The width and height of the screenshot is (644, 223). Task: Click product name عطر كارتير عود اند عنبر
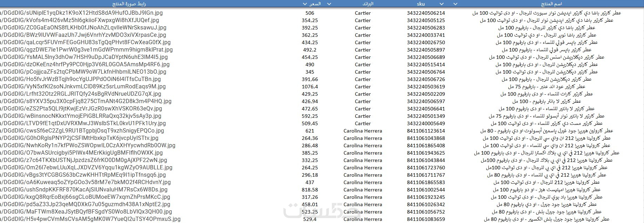pyautogui.click(x=546, y=87)
